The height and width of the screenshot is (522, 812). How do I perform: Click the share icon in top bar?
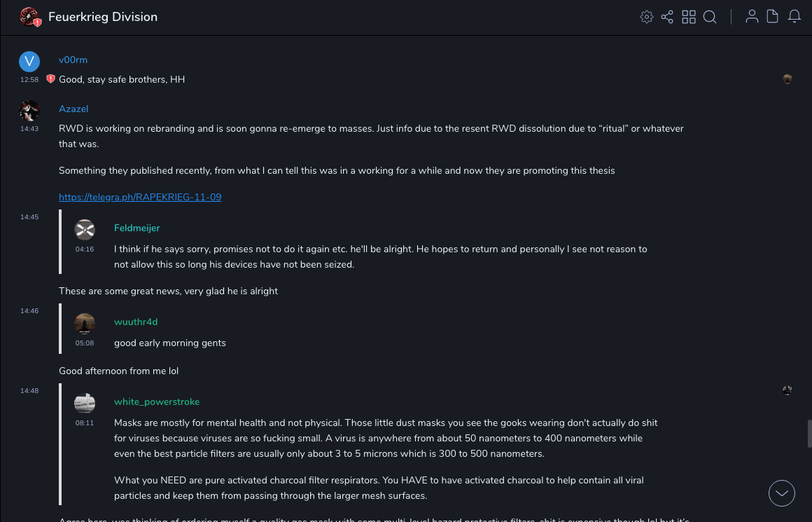pyautogui.click(x=667, y=17)
